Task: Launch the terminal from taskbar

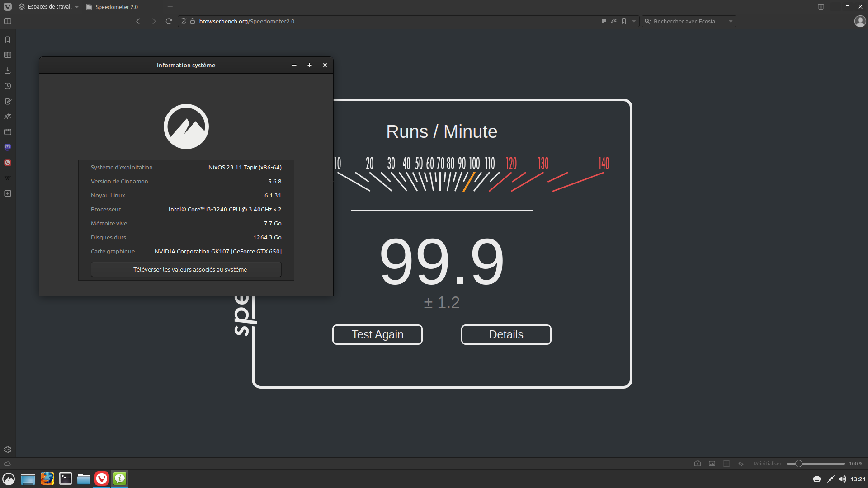Action: [66, 479]
